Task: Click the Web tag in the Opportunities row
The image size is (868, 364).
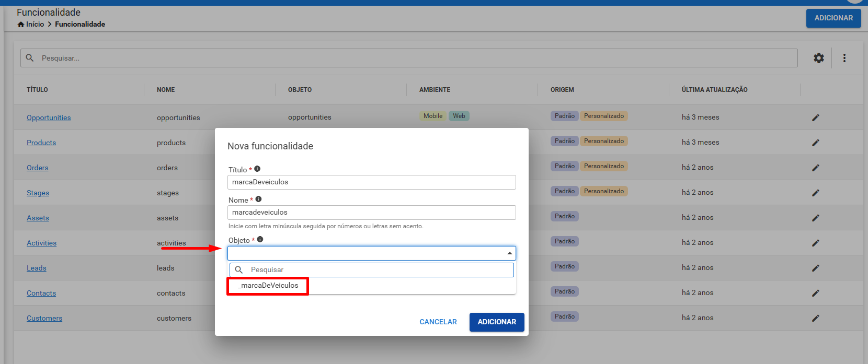Action: click(459, 116)
